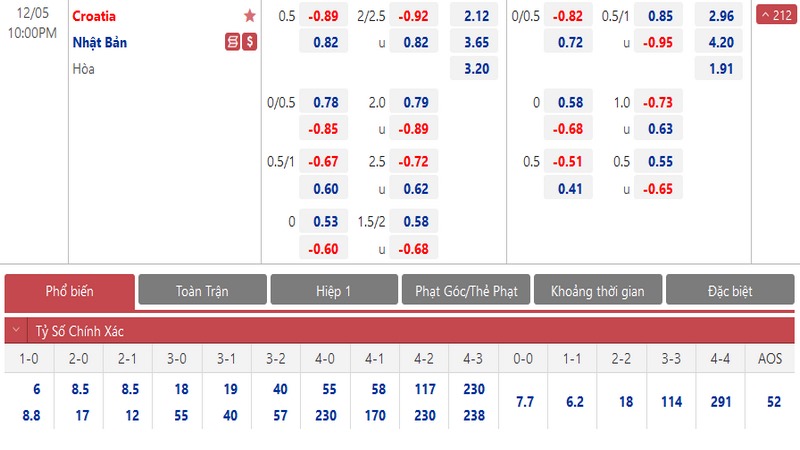The width and height of the screenshot is (800, 450).
Task: Select the 2.96 first-half Croatia odds
Action: (720, 16)
